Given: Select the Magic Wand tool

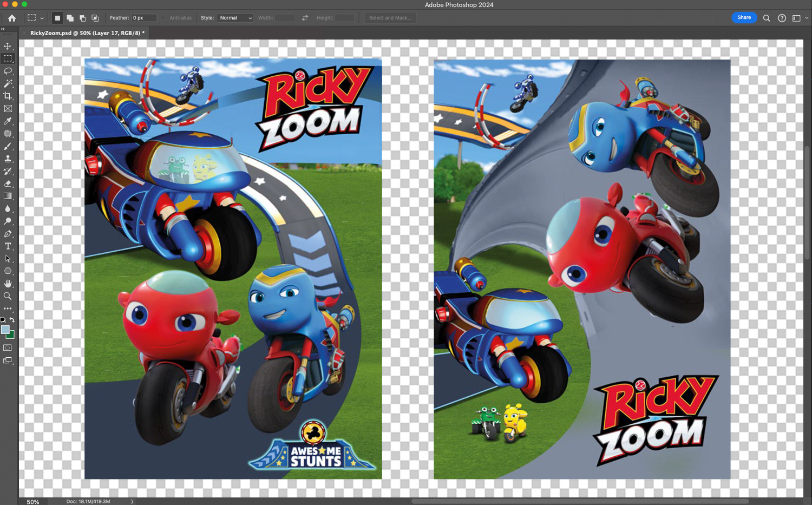Looking at the screenshot, I should click(x=8, y=83).
